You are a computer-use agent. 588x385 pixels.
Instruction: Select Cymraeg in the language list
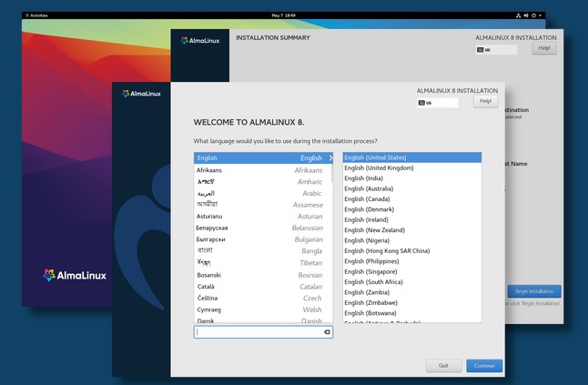click(x=262, y=309)
